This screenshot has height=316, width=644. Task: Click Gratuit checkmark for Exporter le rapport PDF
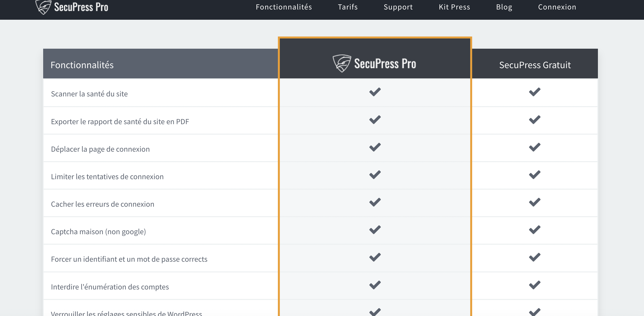[535, 120]
